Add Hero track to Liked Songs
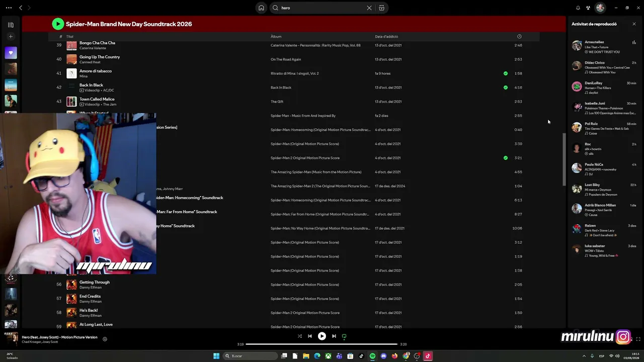Viewport: 644px width, 362px height. point(105,339)
